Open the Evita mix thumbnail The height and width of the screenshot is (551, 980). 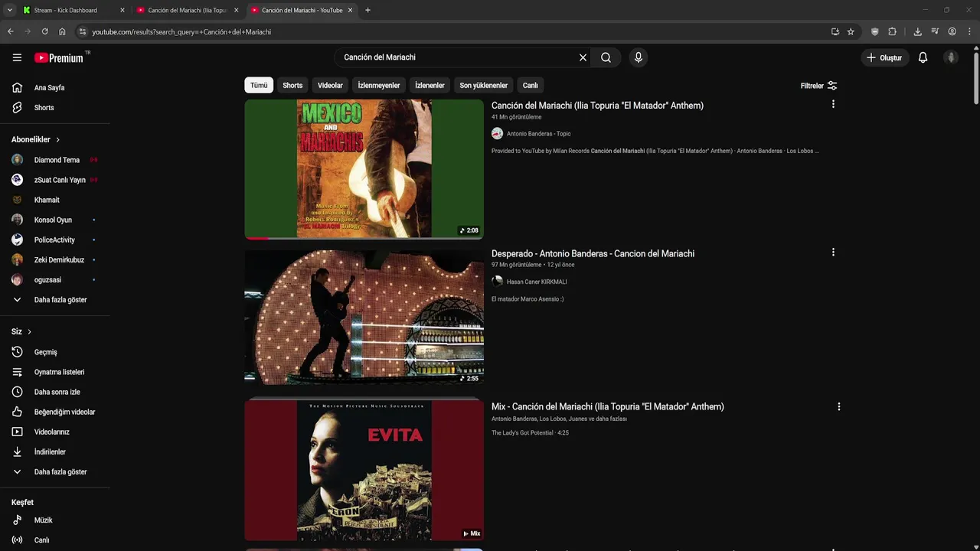tap(364, 470)
